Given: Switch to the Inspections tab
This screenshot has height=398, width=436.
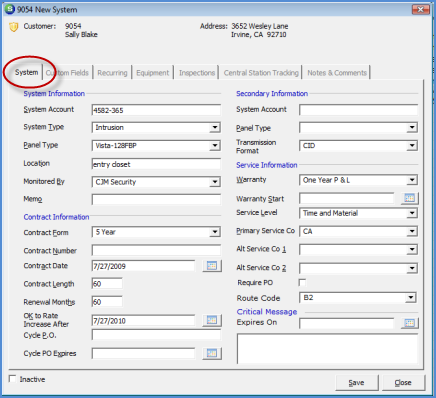Looking at the screenshot, I should pyautogui.click(x=197, y=73).
